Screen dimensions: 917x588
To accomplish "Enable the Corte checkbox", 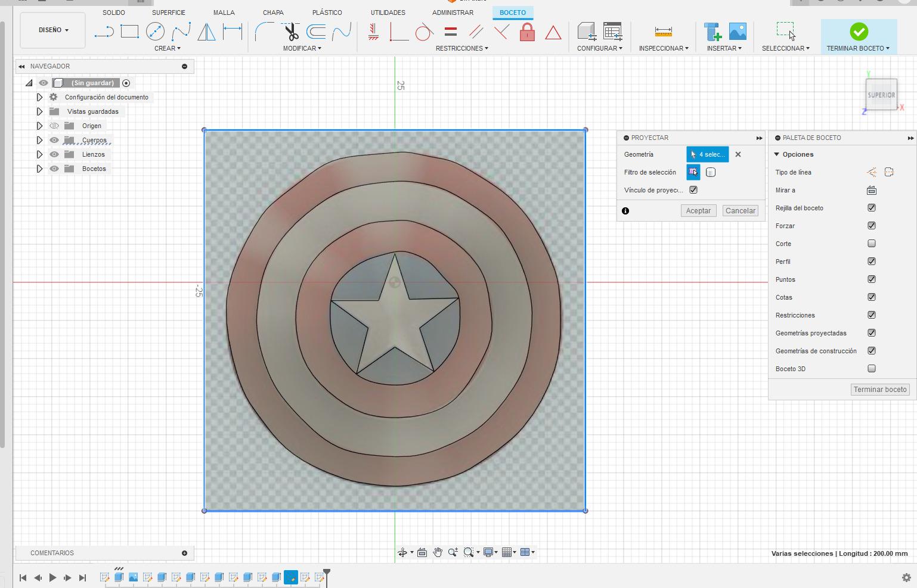I will coord(872,244).
